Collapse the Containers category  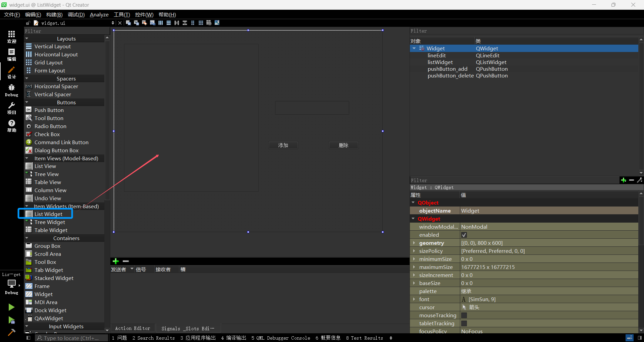(x=27, y=238)
